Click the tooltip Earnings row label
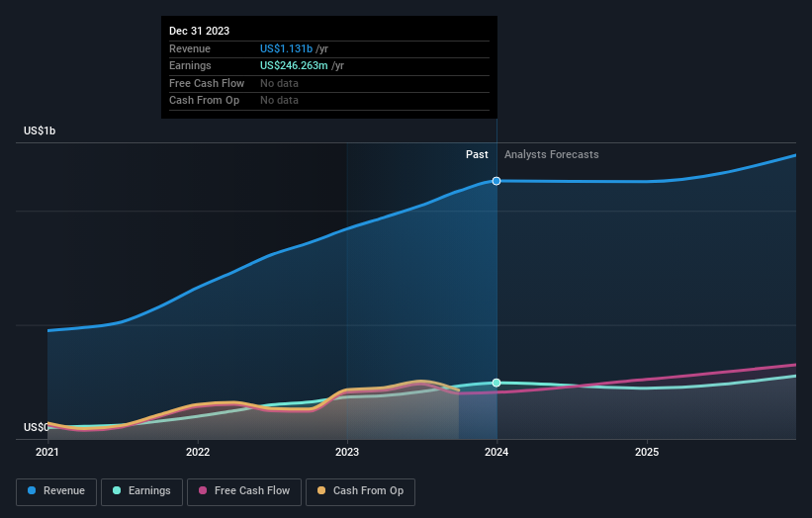Viewport: 812px width, 518px height. coord(190,65)
